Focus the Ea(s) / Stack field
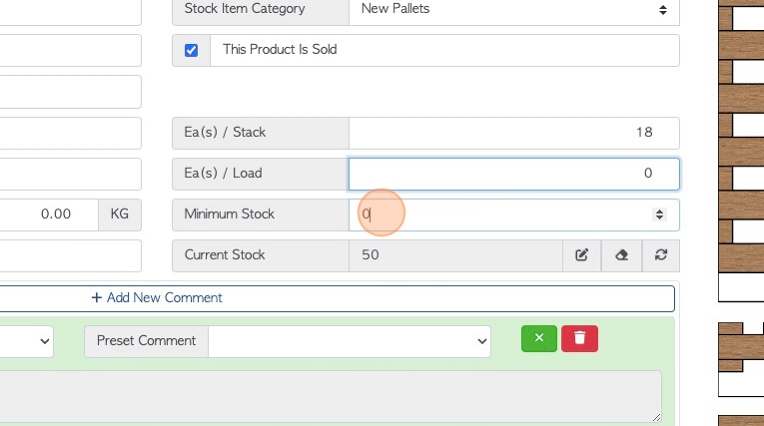This screenshot has width=764, height=426. click(x=514, y=133)
